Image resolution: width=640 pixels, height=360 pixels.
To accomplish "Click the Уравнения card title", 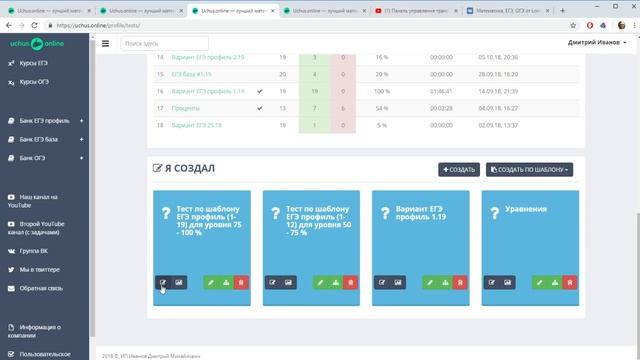I will (526, 209).
